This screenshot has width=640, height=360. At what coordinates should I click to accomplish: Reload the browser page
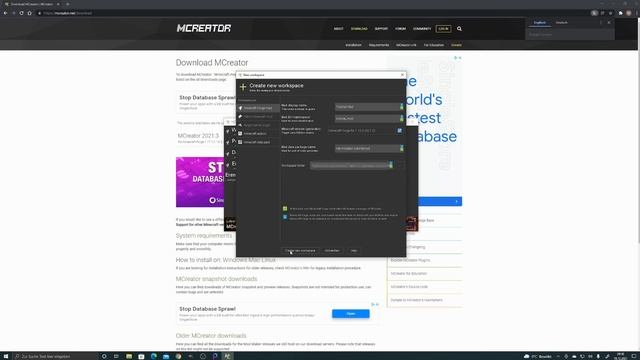pyautogui.click(x=21, y=13)
